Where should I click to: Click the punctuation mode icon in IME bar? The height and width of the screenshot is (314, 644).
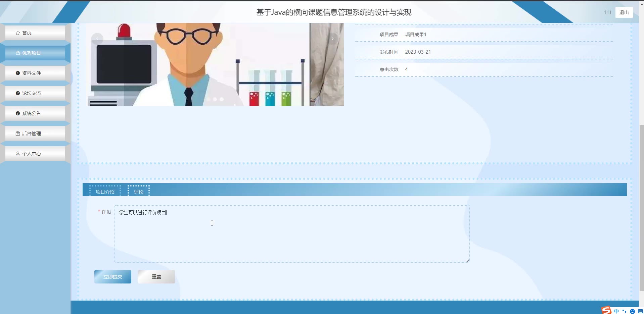(624, 311)
